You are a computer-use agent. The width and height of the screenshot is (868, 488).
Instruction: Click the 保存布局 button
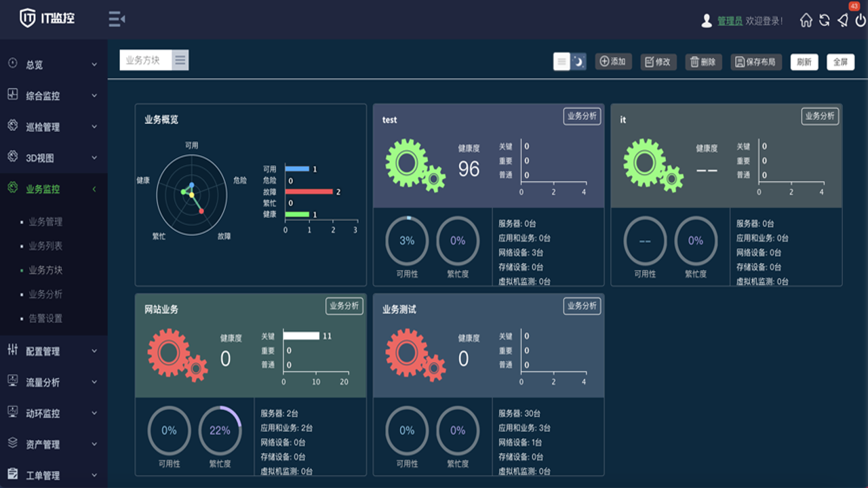click(756, 62)
